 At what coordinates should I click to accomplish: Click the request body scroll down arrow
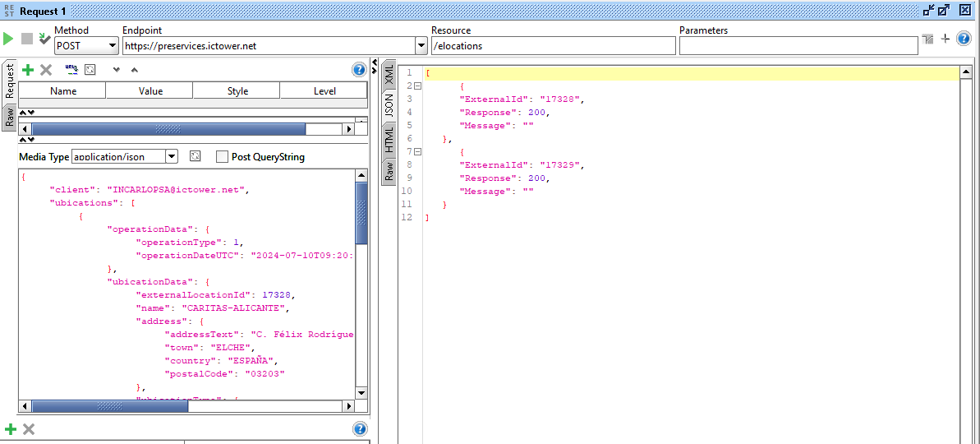[x=361, y=392]
